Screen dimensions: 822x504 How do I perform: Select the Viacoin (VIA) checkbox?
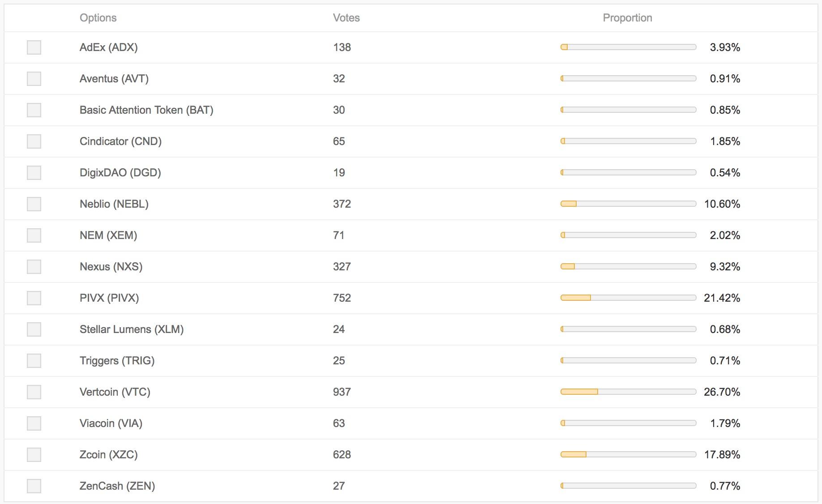pyautogui.click(x=34, y=423)
